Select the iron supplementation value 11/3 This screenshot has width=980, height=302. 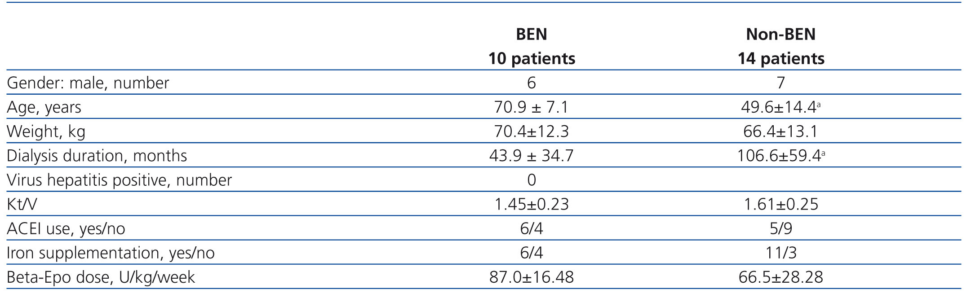click(x=780, y=253)
